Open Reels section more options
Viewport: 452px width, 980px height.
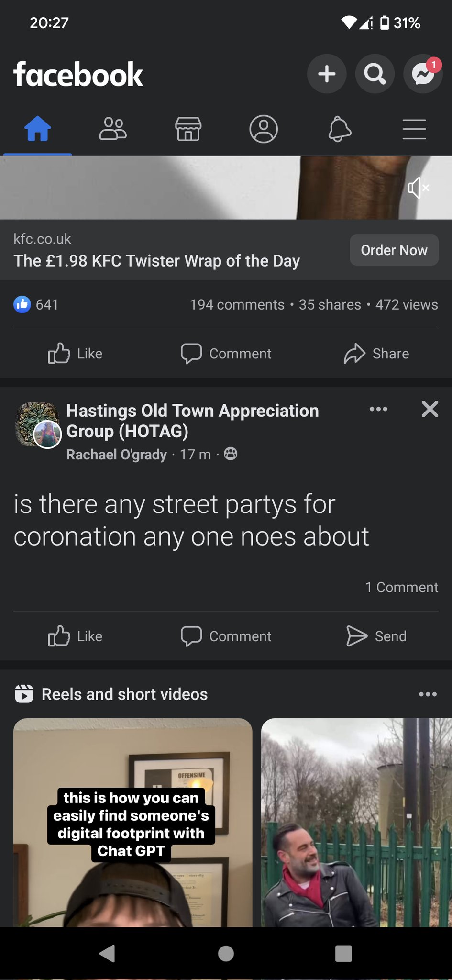pos(428,694)
